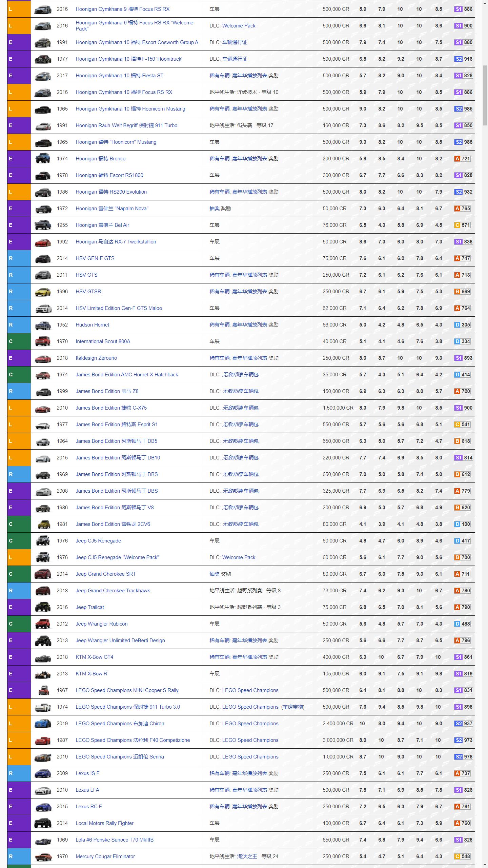Click 无敌邦德 link in the 路特斯 Esprit S1 row
The height and width of the screenshot is (868, 488).
coord(232,425)
